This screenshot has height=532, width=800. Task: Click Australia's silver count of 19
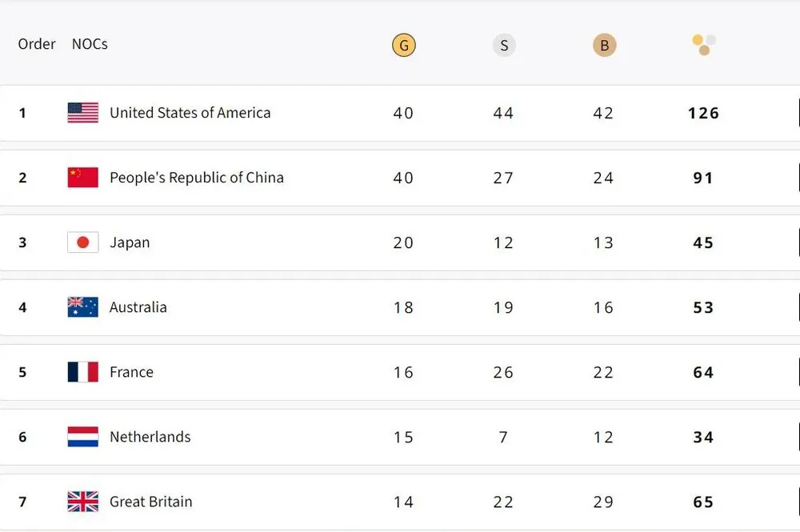pos(503,308)
